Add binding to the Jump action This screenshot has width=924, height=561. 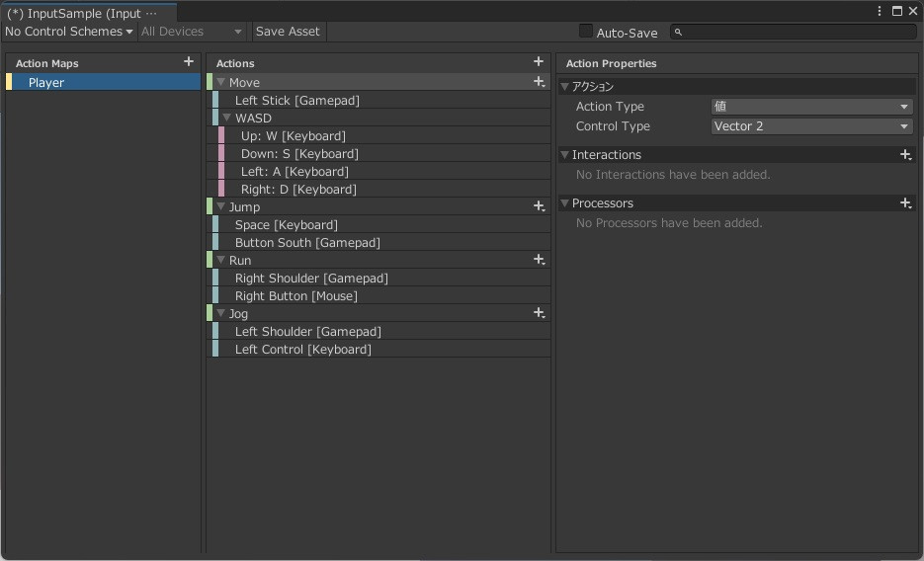539,206
